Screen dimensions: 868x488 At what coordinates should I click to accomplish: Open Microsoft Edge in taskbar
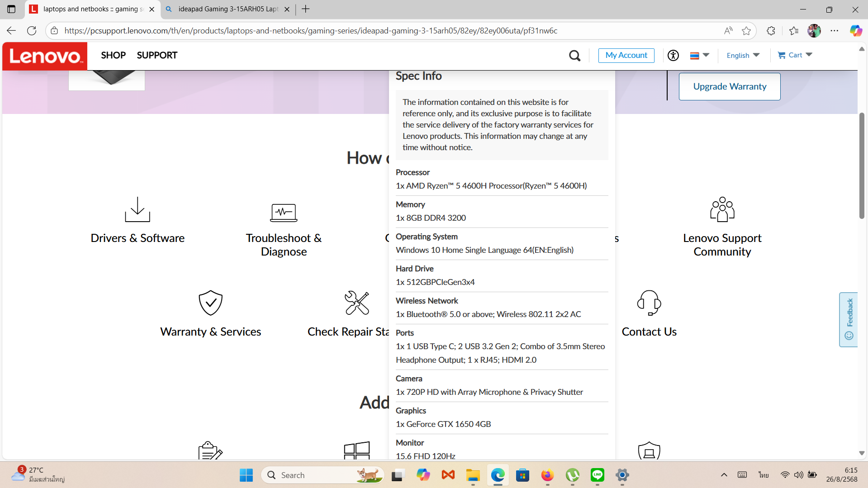(498, 475)
